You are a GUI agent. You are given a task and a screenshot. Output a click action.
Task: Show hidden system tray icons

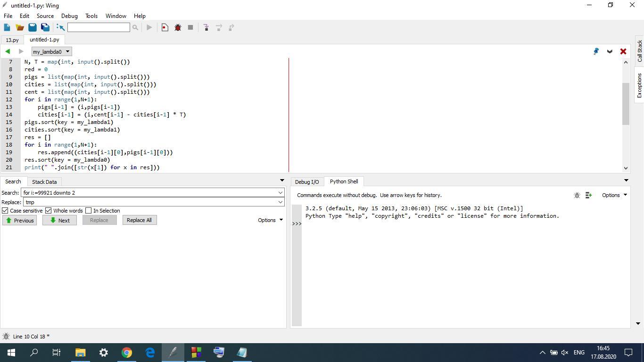coord(542,353)
